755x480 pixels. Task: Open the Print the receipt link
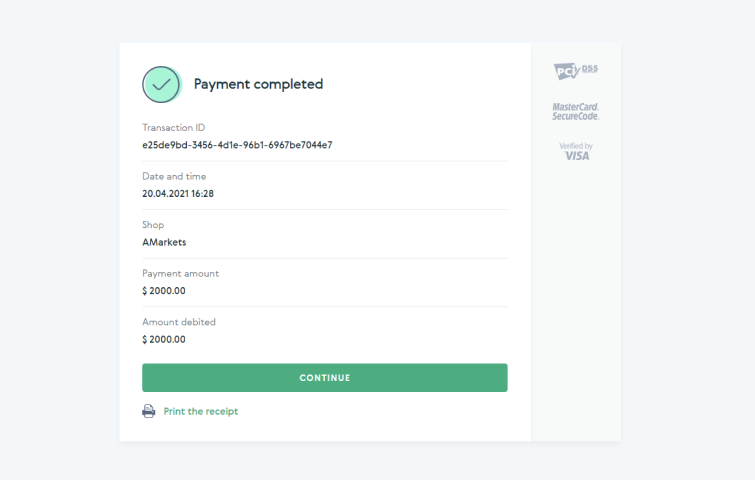click(x=201, y=411)
